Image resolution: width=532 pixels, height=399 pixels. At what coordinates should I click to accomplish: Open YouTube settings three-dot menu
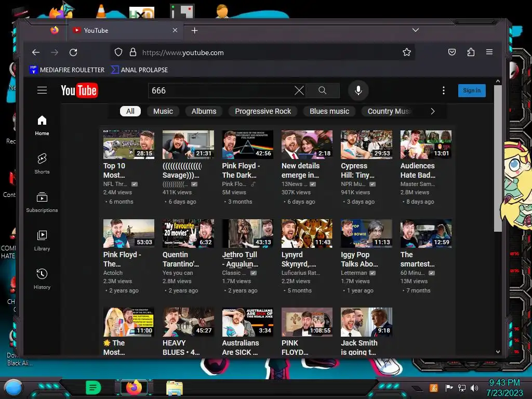click(x=444, y=90)
